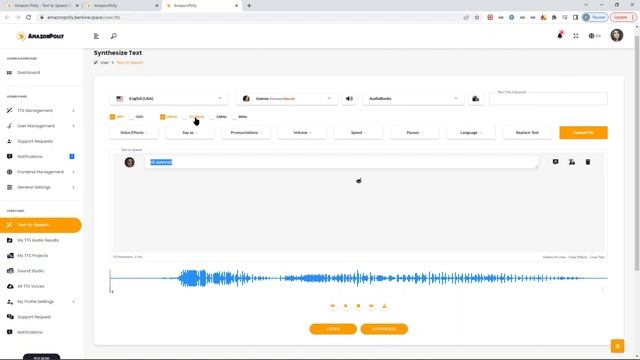The width and height of the screenshot is (640, 360).
Task: Open the user avatar profile menu
Action: tap(617, 36)
